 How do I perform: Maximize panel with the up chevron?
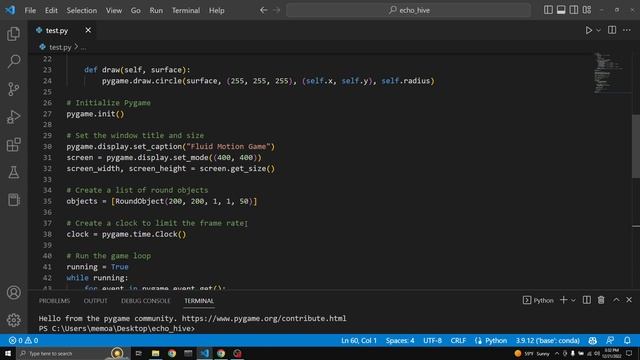tap(616, 300)
